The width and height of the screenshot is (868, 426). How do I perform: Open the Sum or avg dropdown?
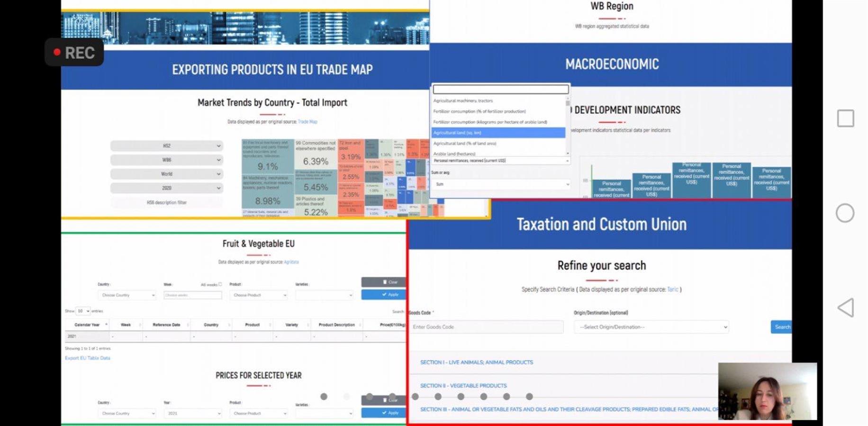pyautogui.click(x=500, y=184)
